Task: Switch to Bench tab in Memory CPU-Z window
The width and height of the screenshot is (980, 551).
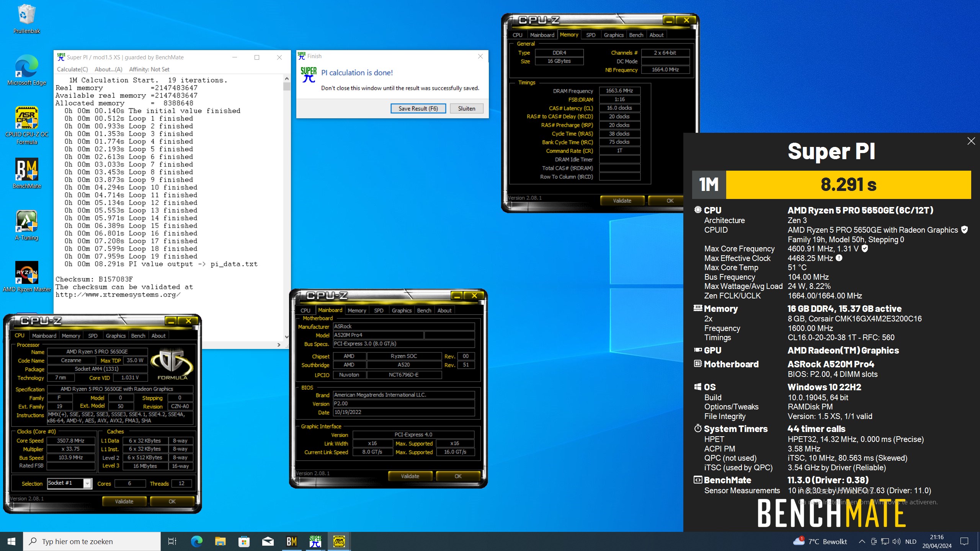Action: tap(636, 35)
